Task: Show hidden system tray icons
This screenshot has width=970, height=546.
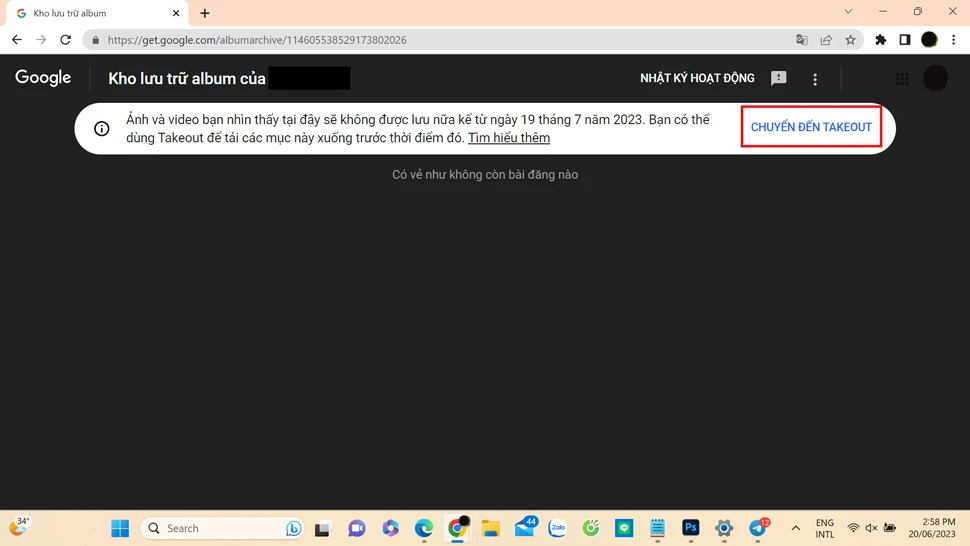Action: (796, 528)
